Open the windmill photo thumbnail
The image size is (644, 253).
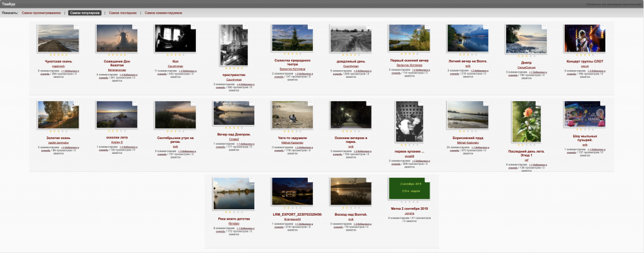117,38
